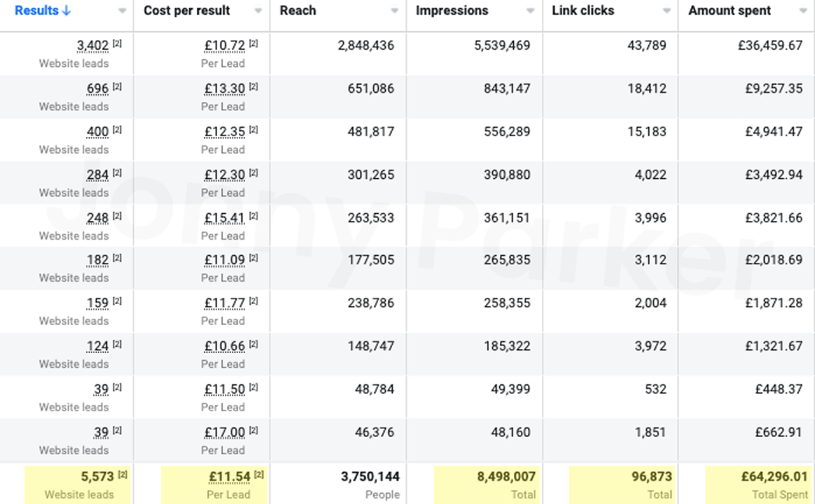Open the Impressions column options chevron

coord(530,11)
